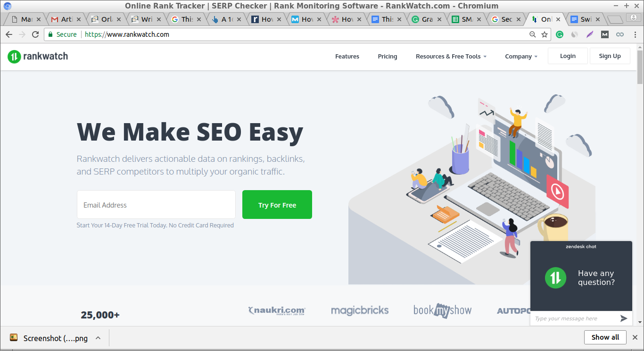The width and height of the screenshot is (644, 351).
Task: Focus the chat 'Type your message here' box
Action: [574, 318]
